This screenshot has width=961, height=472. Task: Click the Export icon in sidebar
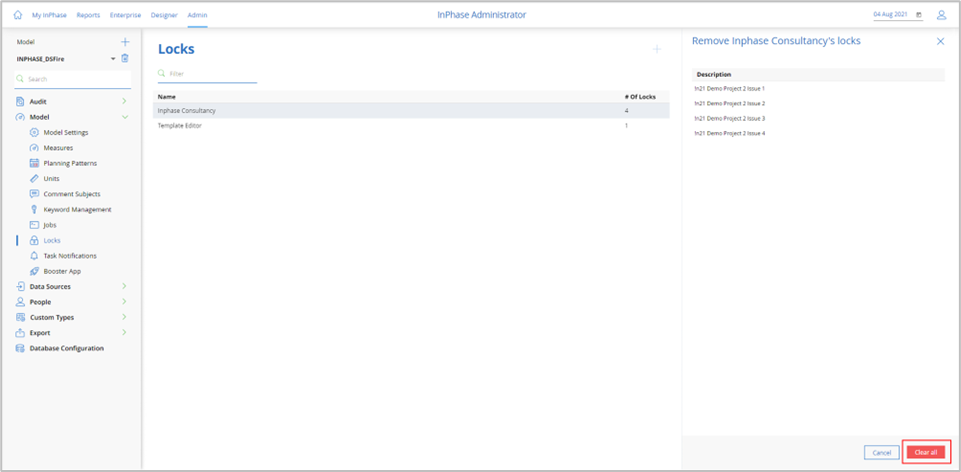tap(20, 333)
